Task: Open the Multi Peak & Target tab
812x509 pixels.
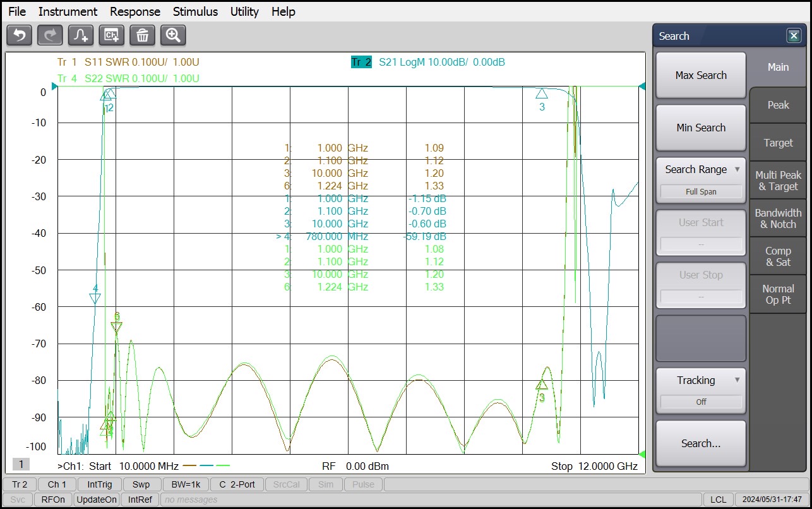Action: (778, 181)
